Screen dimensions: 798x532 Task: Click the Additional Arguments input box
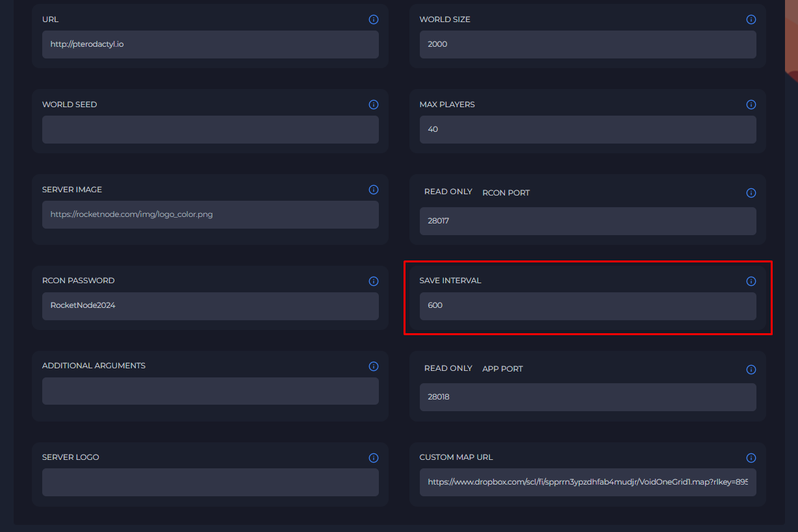(210, 391)
